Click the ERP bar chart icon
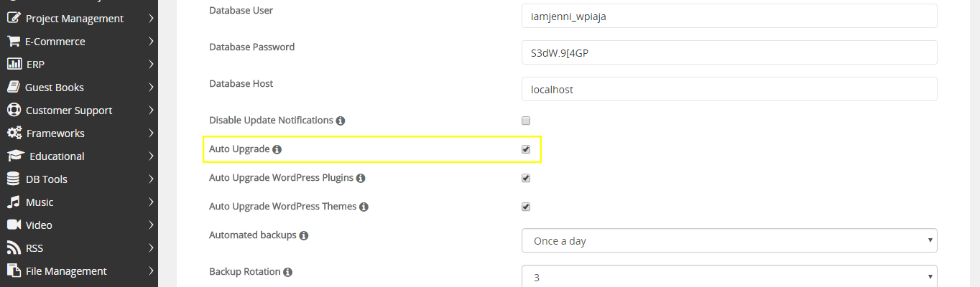 (x=14, y=65)
